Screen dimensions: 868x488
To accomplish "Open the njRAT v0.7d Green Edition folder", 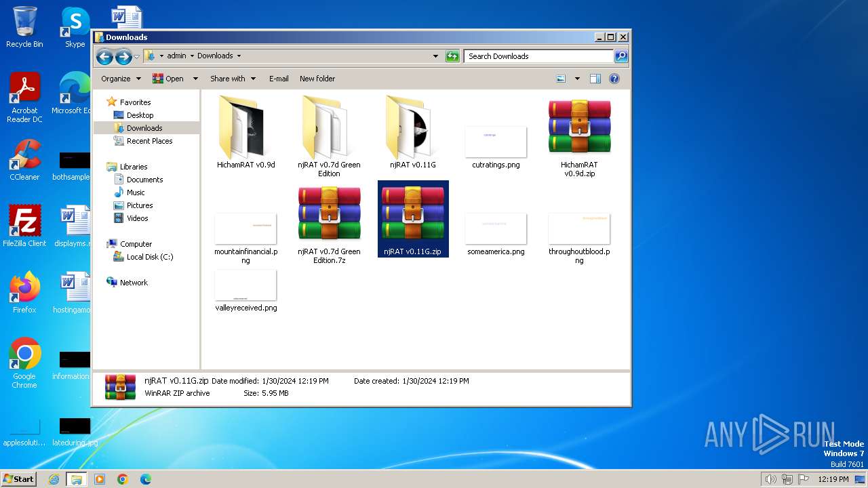I will (x=329, y=136).
